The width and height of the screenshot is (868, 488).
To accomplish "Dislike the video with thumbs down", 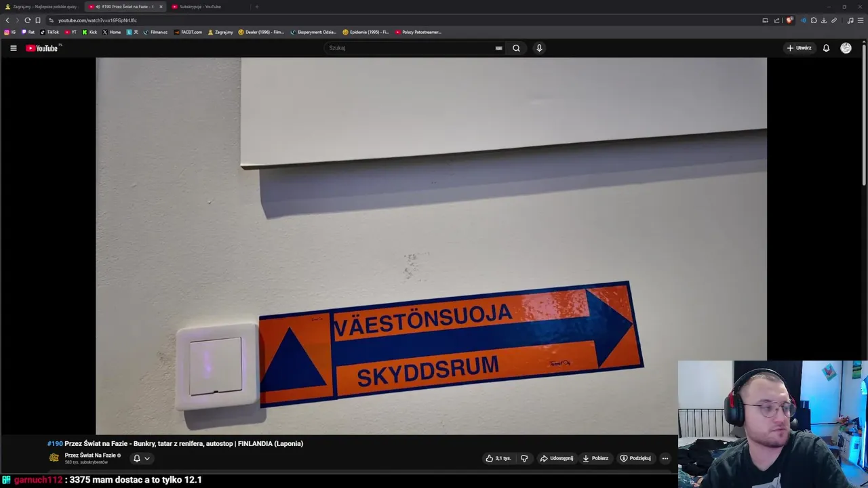I will [x=524, y=458].
